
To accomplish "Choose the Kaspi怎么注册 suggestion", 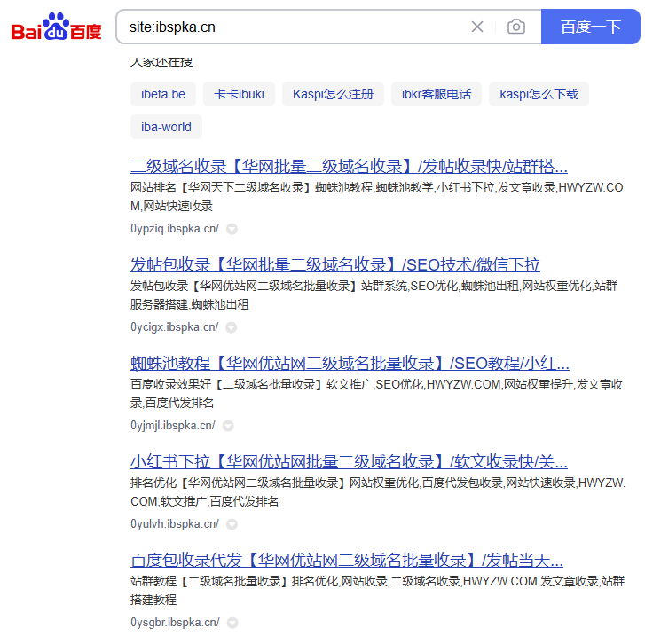I will (333, 94).
